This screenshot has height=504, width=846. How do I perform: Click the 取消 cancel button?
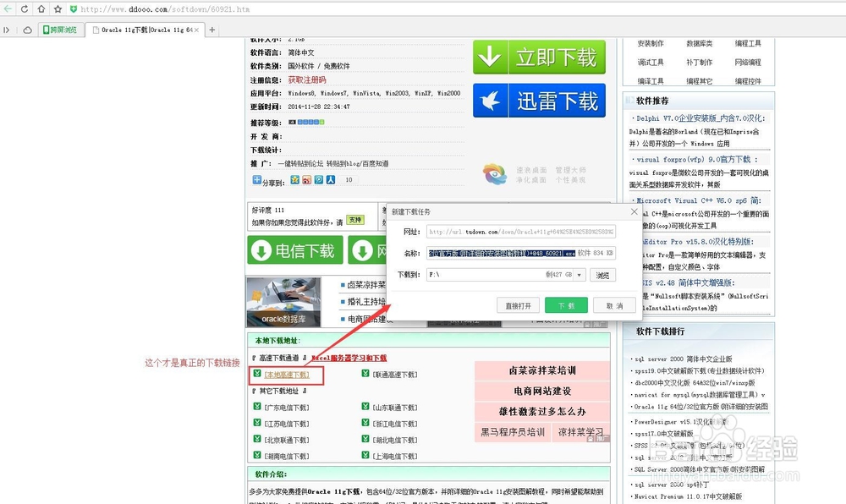[x=614, y=305]
